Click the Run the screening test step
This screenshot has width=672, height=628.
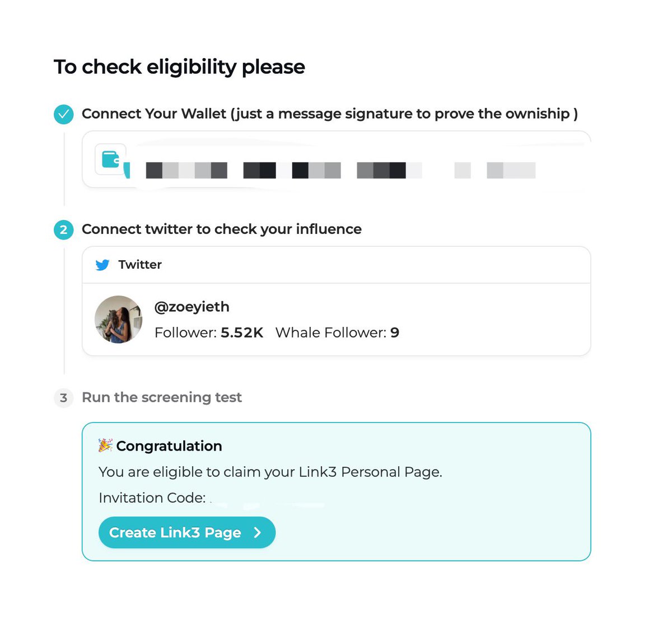[x=162, y=397]
